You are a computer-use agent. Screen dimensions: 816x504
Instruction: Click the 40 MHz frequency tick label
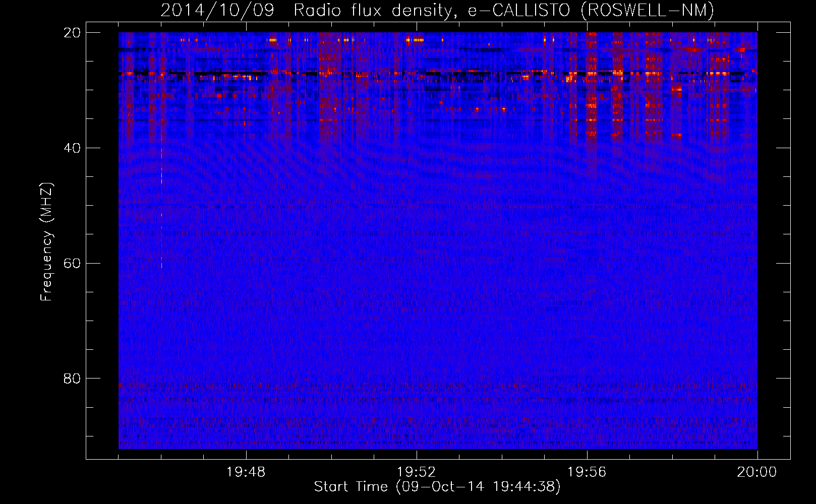(72, 148)
